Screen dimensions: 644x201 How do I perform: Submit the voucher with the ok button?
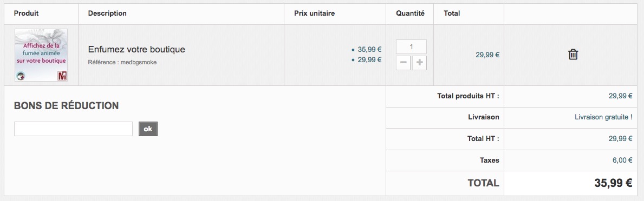[148, 129]
